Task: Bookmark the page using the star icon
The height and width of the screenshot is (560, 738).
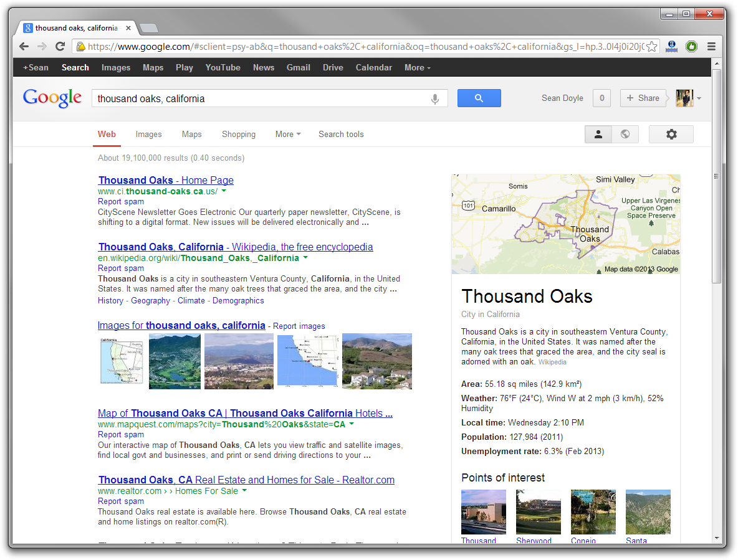Action: coord(651,47)
